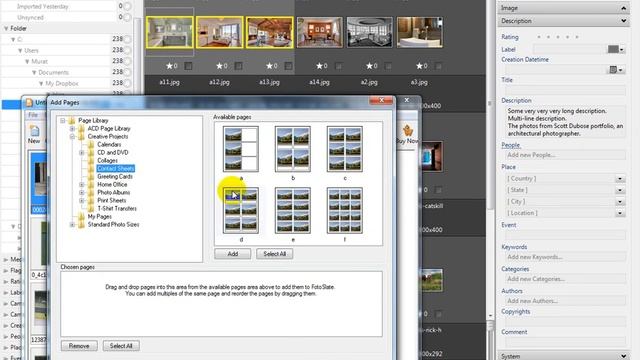Screen dimensions: 640x360
Task: Tick the checkbox below a14.jpg thumbnail
Action: pyautogui.click(x=338, y=66)
